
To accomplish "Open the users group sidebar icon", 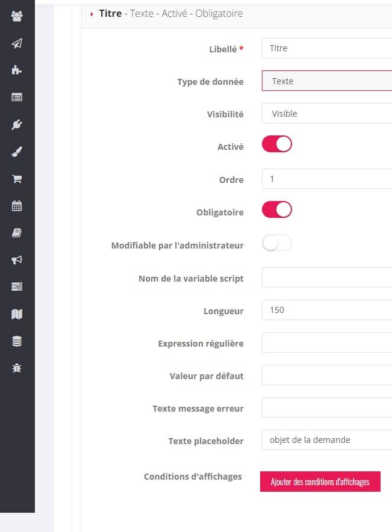I will click(17, 16).
